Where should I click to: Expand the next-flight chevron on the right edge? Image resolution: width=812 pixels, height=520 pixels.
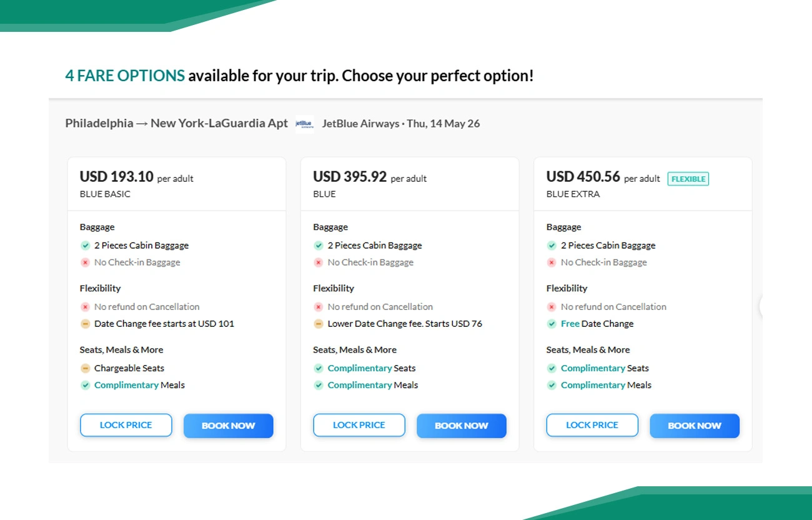click(x=760, y=306)
